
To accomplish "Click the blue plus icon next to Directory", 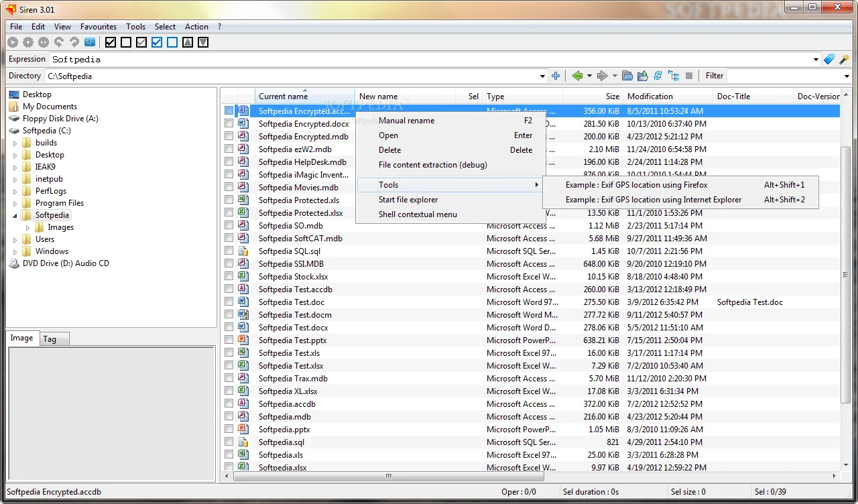I will (x=556, y=76).
